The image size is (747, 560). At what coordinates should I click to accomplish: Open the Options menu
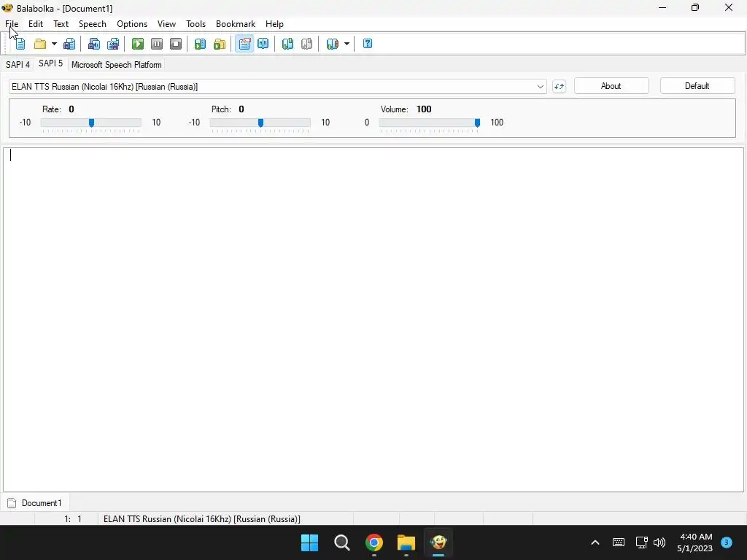pyautogui.click(x=132, y=24)
